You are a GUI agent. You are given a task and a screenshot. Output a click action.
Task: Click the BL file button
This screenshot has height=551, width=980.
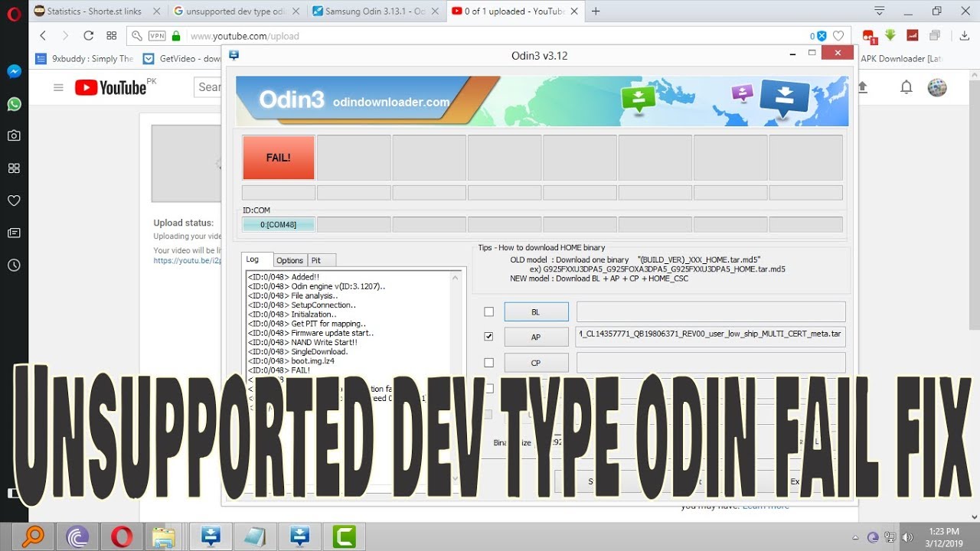536,311
